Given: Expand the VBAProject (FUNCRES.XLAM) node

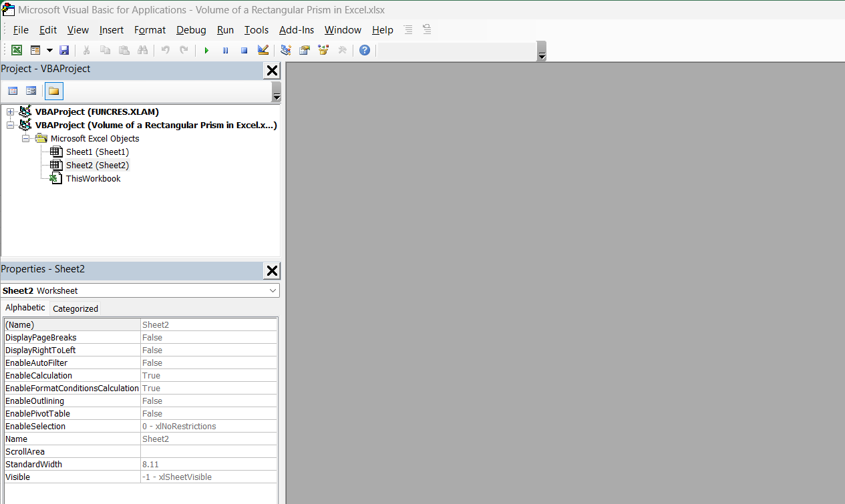Looking at the screenshot, I should pos(10,111).
